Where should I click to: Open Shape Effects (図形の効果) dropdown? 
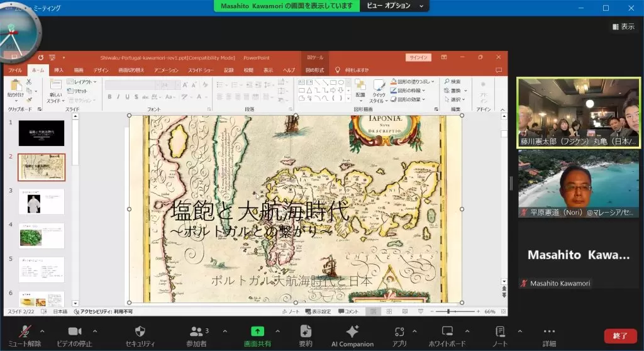point(408,99)
